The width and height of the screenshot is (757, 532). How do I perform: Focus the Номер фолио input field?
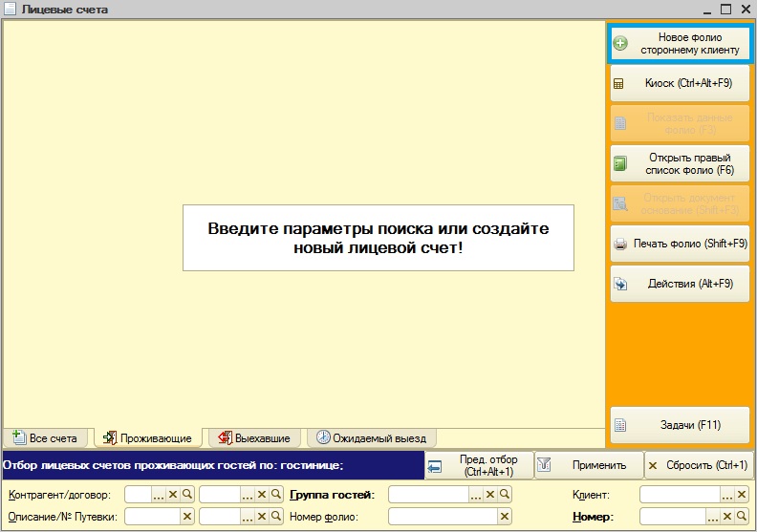(443, 517)
